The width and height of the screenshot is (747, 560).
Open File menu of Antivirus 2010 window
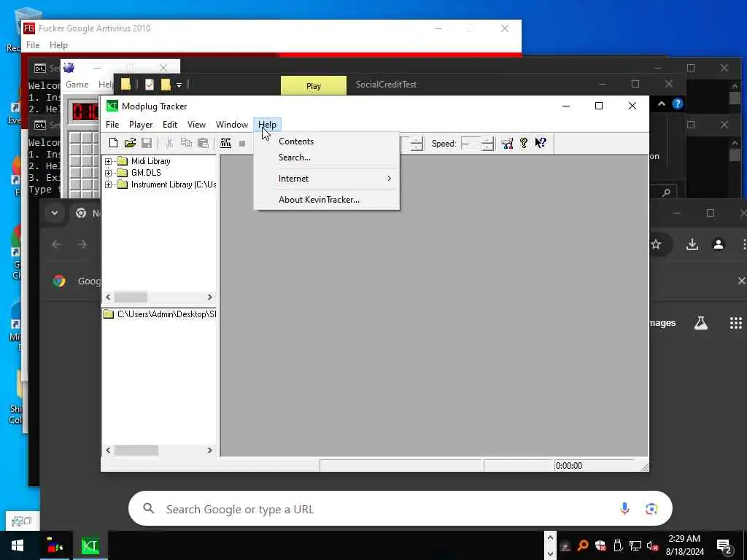pyautogui.click(x=33, y=44)
